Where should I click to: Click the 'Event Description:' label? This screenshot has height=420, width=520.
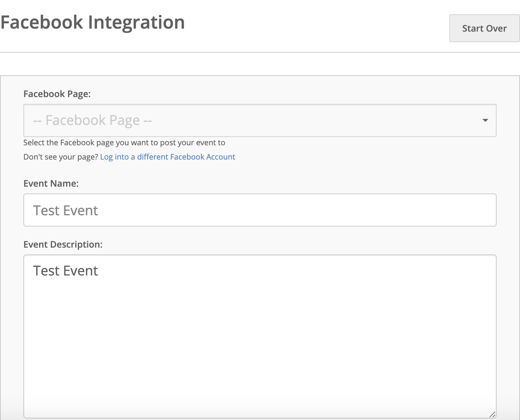63,244
